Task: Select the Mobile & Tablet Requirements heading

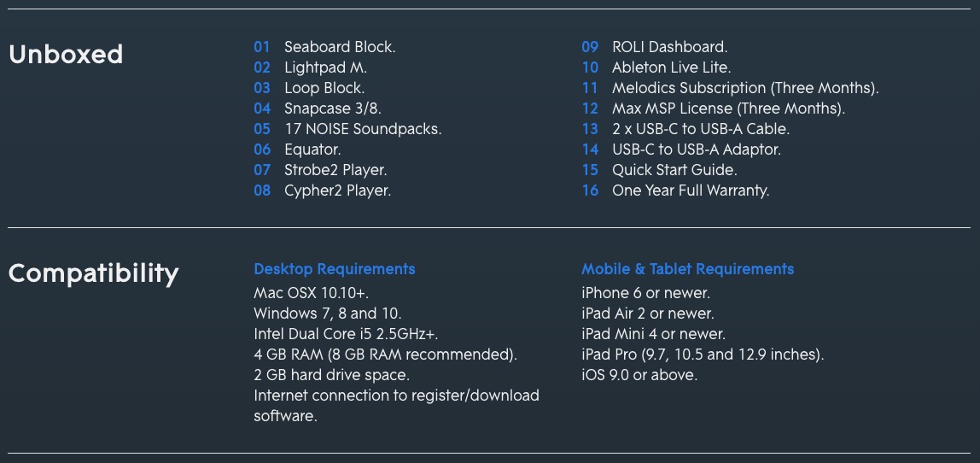Action: point(687,269)
